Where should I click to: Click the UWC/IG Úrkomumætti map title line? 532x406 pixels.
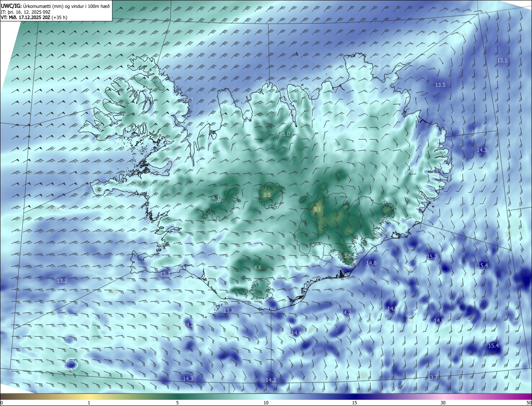(x=55, y=6)
